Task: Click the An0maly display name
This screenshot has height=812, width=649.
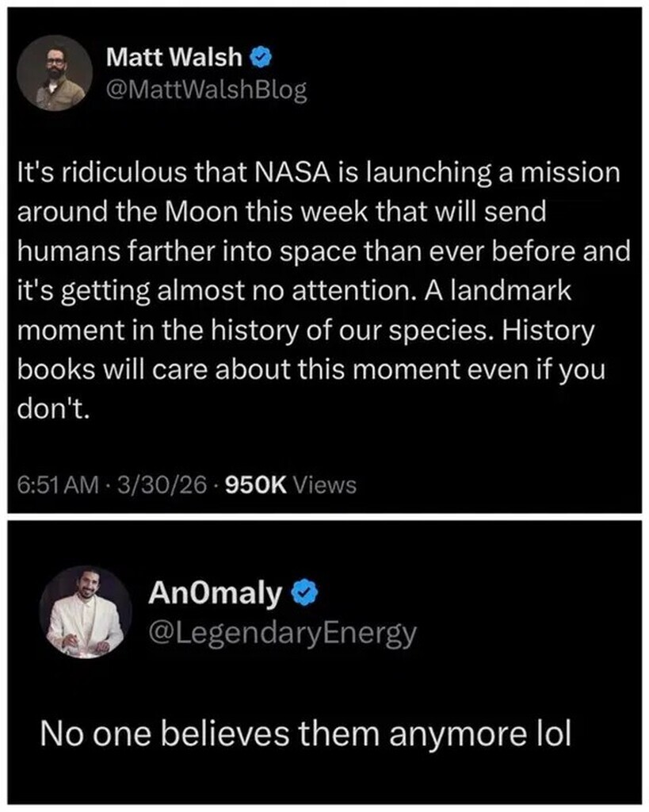Action: pos(214,592)
